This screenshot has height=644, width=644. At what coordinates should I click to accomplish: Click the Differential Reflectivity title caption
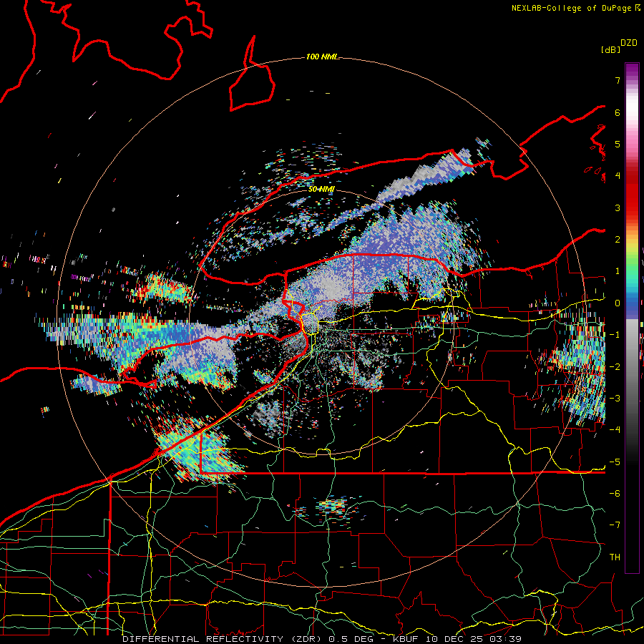322,639
